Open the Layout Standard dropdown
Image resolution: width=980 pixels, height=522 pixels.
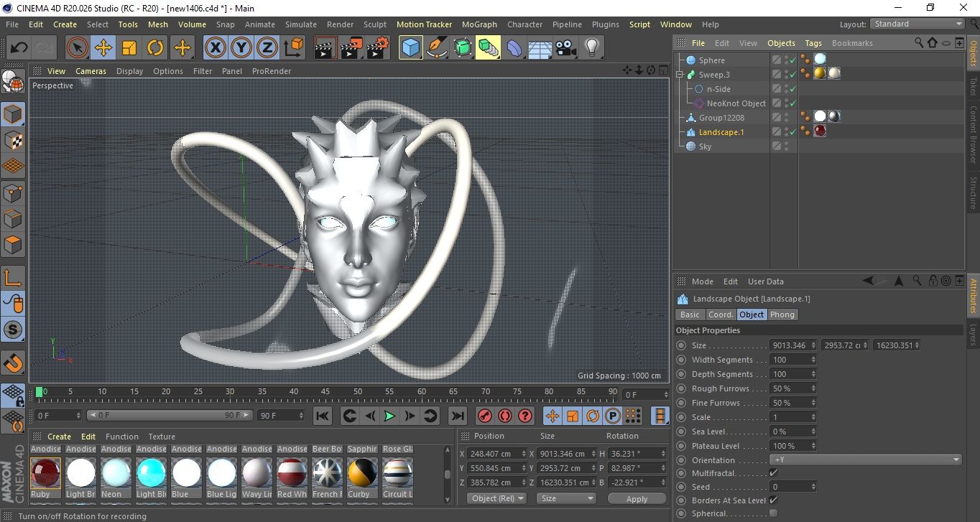917,24
